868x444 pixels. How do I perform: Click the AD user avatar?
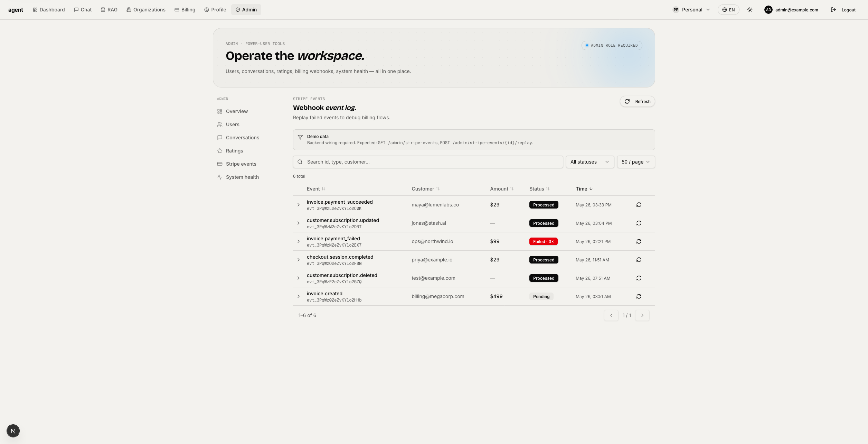pyautogui.click(x=768, y=10)
